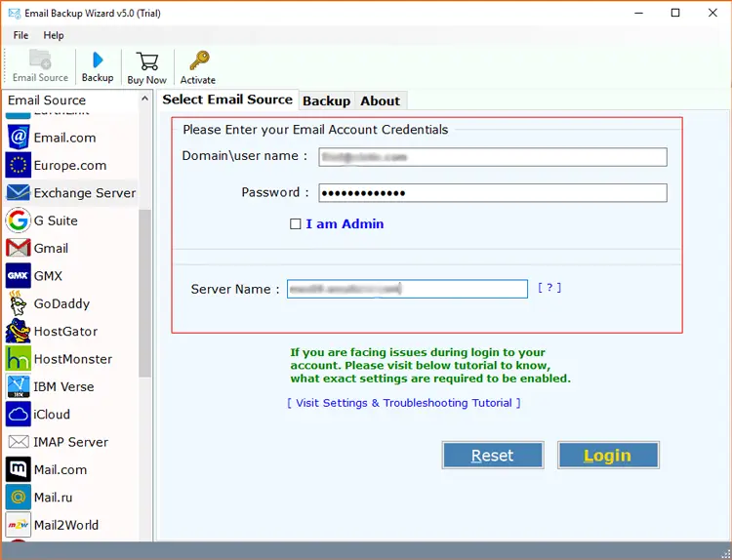Open the File menu

[x=20, y=35]
